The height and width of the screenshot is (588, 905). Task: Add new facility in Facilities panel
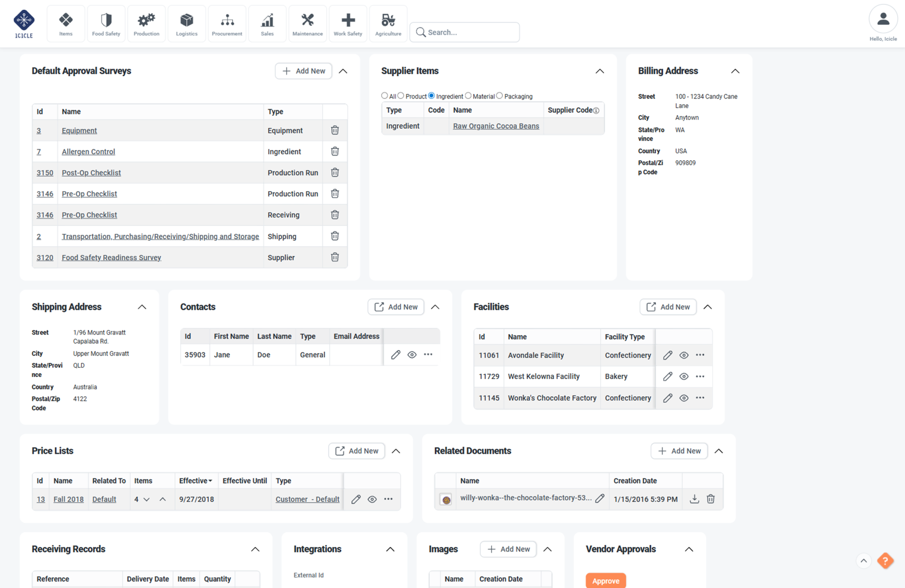tap(668, 307)
